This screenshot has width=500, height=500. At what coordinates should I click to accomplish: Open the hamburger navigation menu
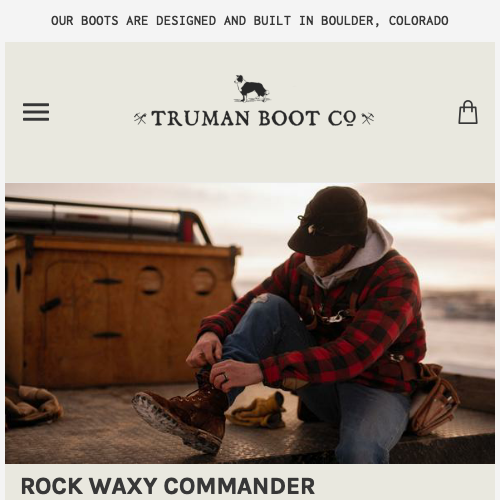click(x=36, y=112)
